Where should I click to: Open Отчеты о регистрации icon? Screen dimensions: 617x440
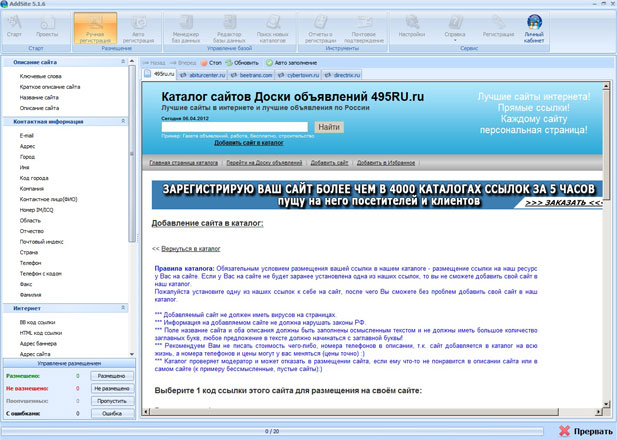320,28
